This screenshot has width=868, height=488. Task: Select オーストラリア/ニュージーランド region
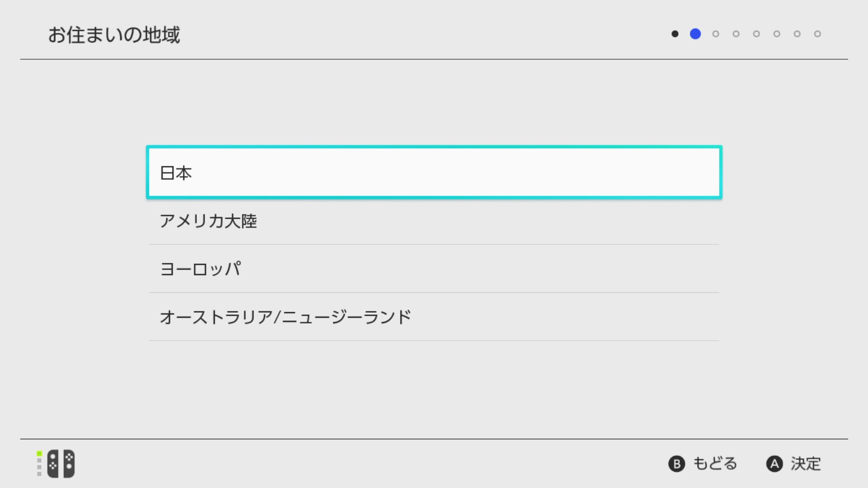pos(434,317)
